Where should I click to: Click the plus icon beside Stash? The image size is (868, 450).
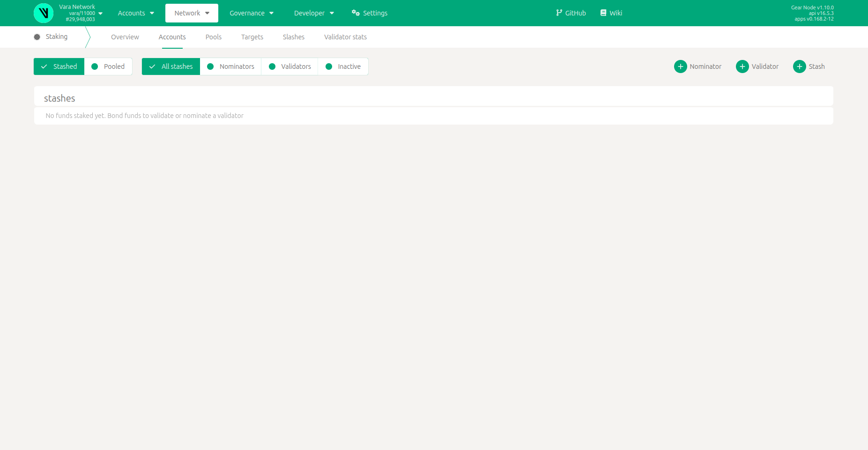(x=800, y=66)
